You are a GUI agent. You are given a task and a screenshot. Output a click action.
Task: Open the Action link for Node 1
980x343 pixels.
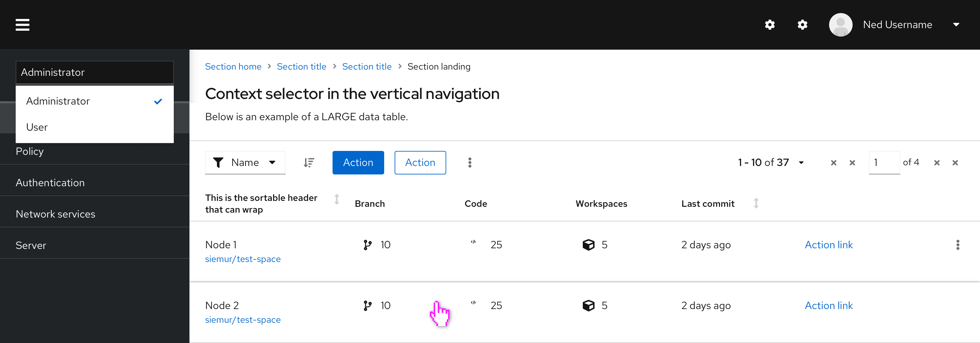tap(828, 245)
